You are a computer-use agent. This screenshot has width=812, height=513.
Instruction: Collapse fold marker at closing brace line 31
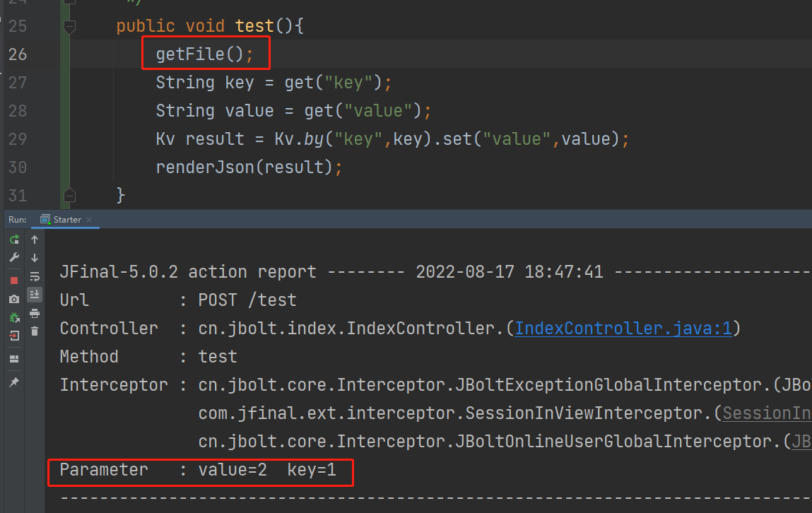(x=69, y=196)
